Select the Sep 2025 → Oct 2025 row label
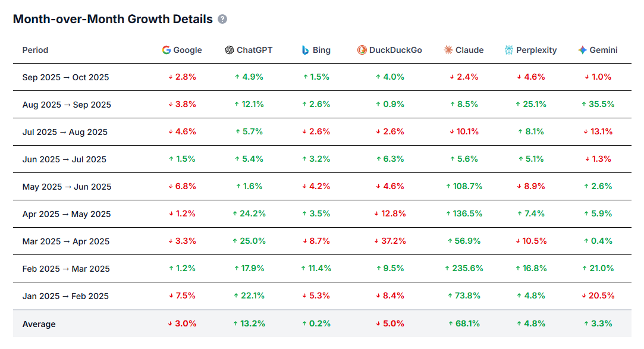 65,77
